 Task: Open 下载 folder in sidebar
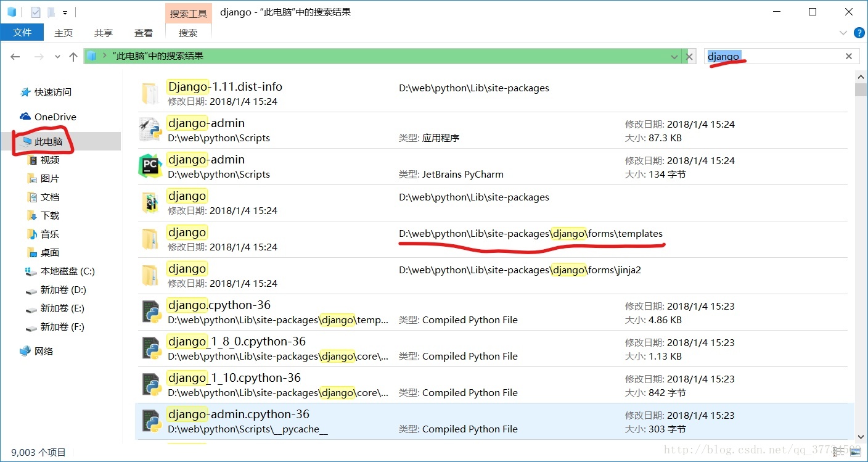pos(50,216)
